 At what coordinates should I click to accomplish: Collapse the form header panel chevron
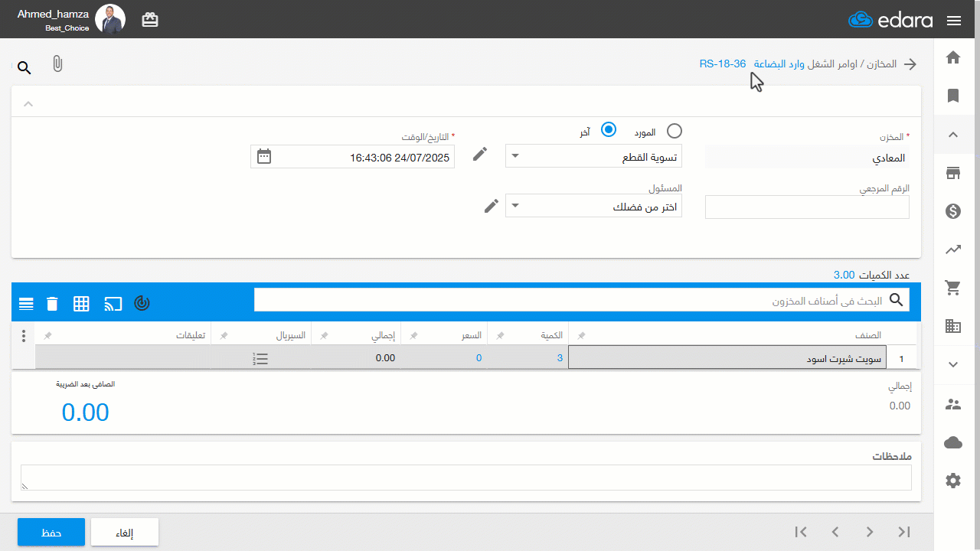(28, 104)
